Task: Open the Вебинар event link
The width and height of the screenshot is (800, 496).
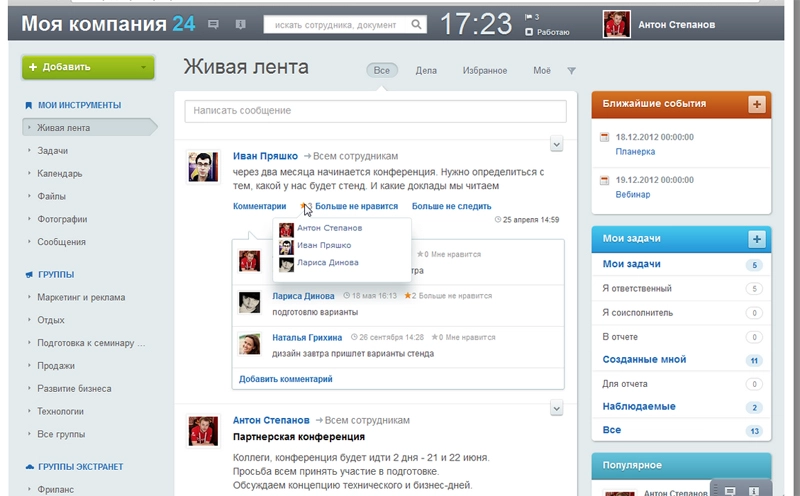Action: (633, 194)
